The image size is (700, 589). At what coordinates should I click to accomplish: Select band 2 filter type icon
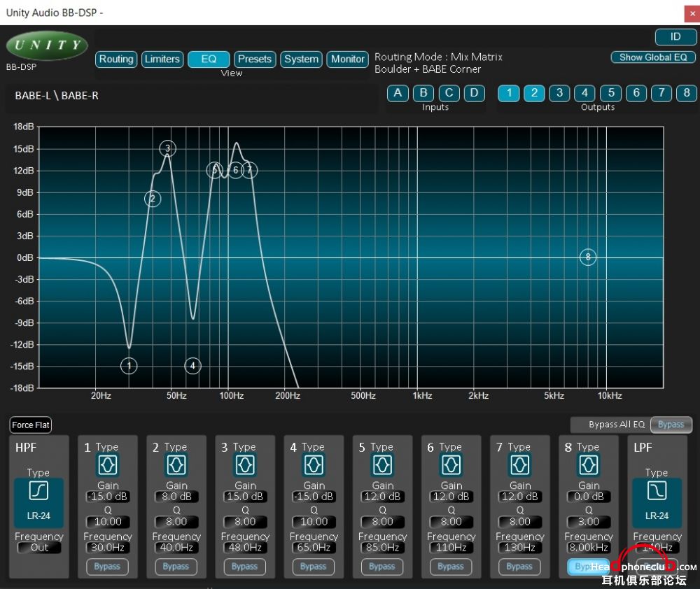tap(176, 465)
